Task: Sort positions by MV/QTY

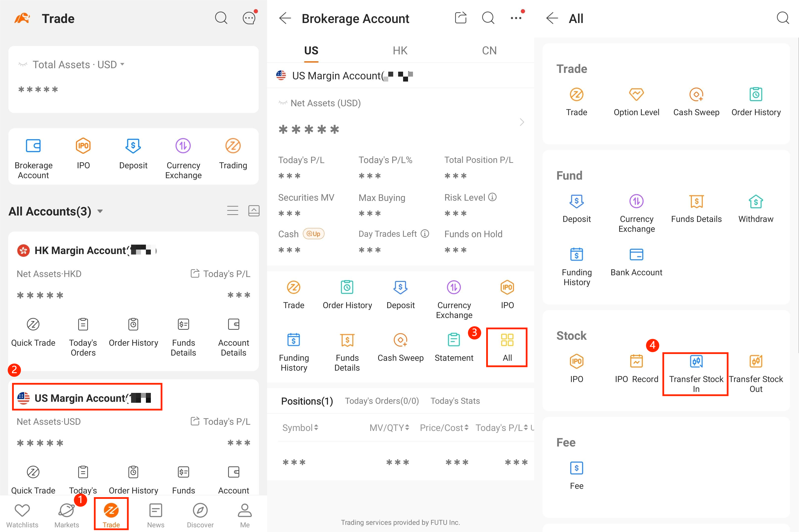Action: [389, 427]
